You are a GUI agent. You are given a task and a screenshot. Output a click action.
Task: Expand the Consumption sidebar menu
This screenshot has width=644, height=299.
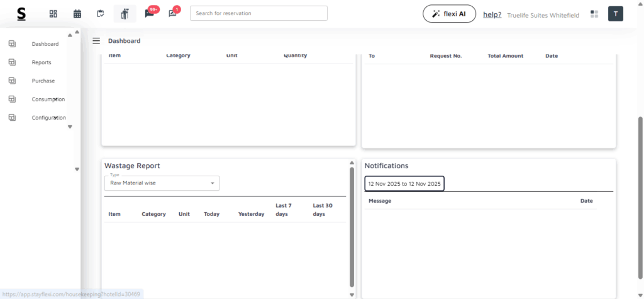click(48, 99)
